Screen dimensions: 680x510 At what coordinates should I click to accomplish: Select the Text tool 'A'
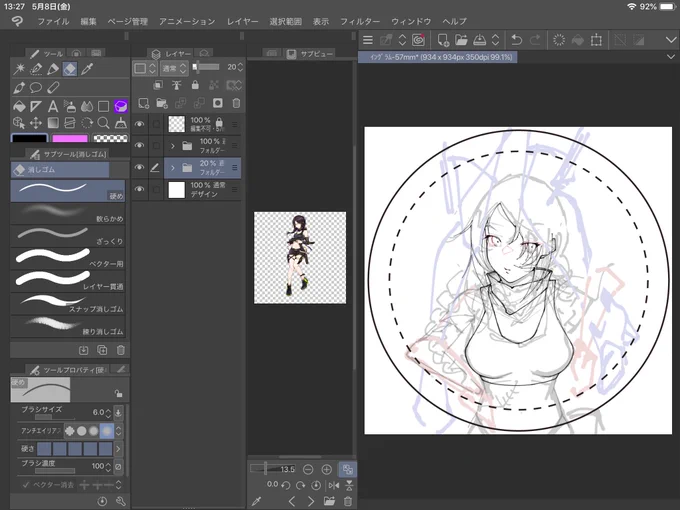pyautogui.click(x=53, y=106)
